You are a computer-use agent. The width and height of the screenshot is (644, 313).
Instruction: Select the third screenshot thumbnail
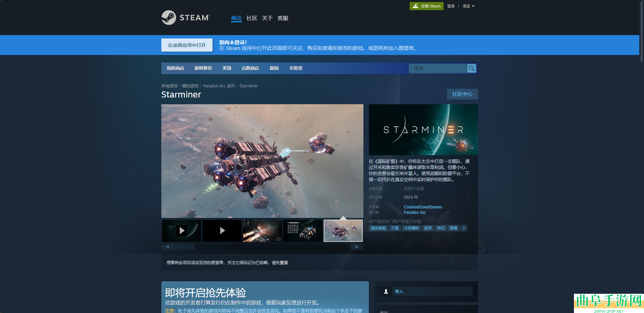pyautogui.click(x=262, y=231)
